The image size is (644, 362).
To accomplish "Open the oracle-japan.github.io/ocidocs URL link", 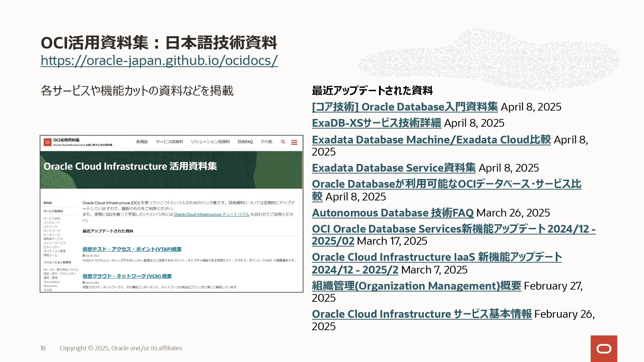I will [x=159, y=61].
